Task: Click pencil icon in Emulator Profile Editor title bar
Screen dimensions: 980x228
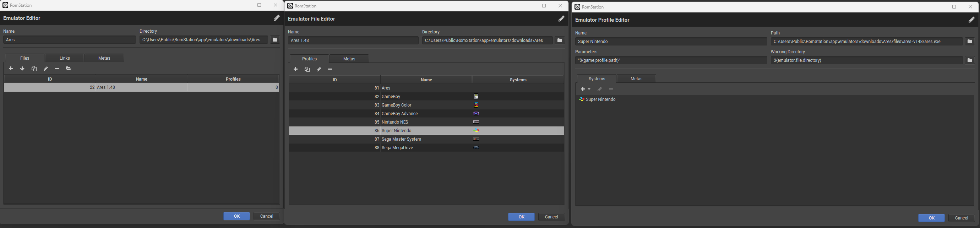Action: 971,20
